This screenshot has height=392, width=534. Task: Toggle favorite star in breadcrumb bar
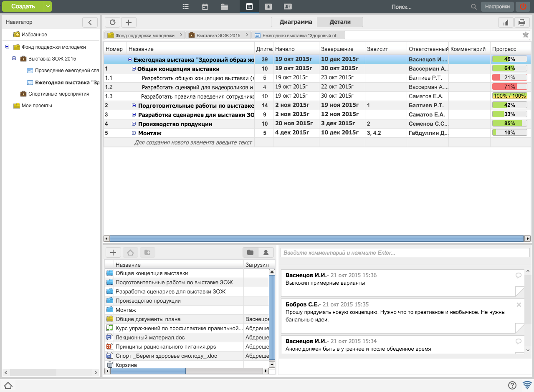(x=526, y=35)
